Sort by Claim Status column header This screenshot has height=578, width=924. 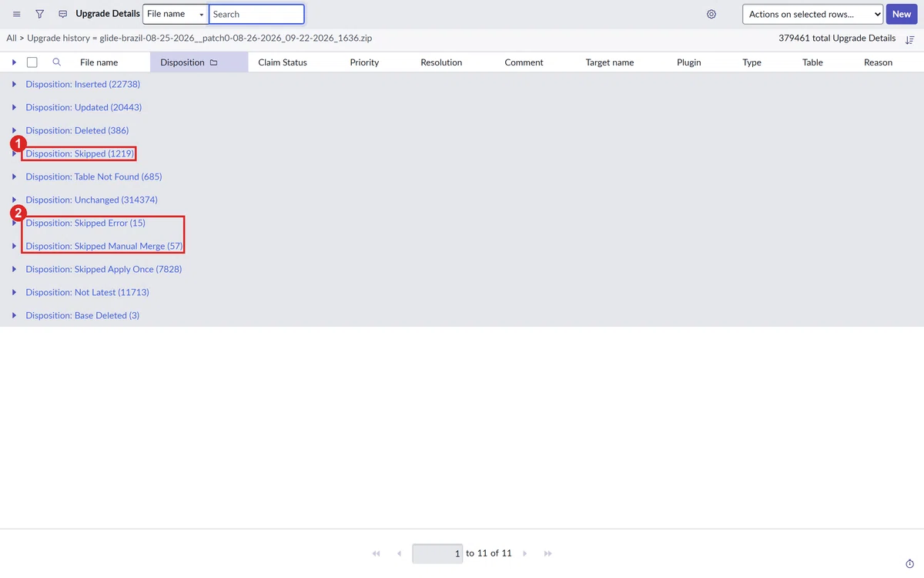click(x=283, y=62)
